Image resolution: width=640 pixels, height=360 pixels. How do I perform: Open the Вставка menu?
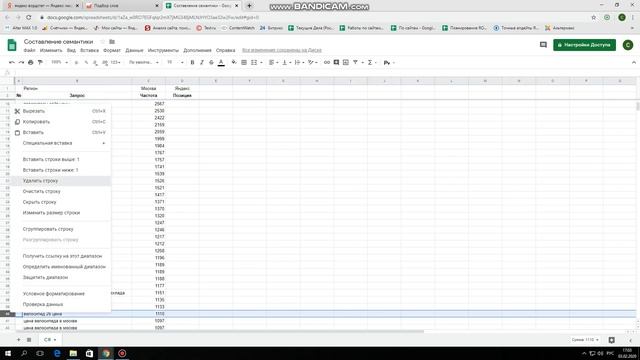point(89,50)
